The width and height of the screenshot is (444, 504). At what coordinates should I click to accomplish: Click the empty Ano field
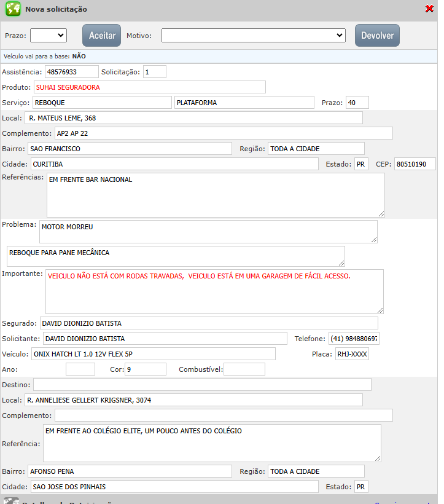[x=80, y=369]
